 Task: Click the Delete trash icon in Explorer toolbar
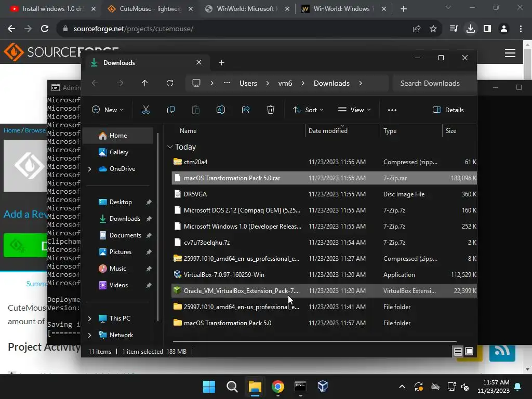coord(270,110)
